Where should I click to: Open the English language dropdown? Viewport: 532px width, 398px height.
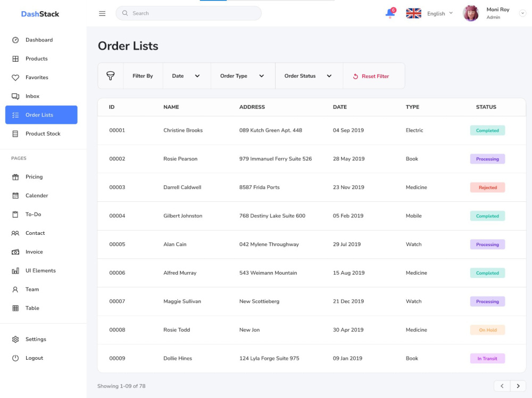coord(440,14)
